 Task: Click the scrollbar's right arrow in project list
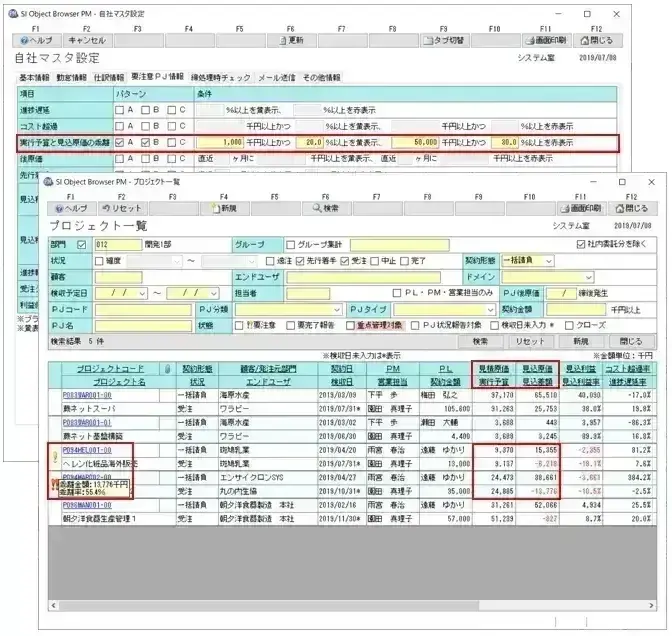pyautogui.click(x=651, y=605)
